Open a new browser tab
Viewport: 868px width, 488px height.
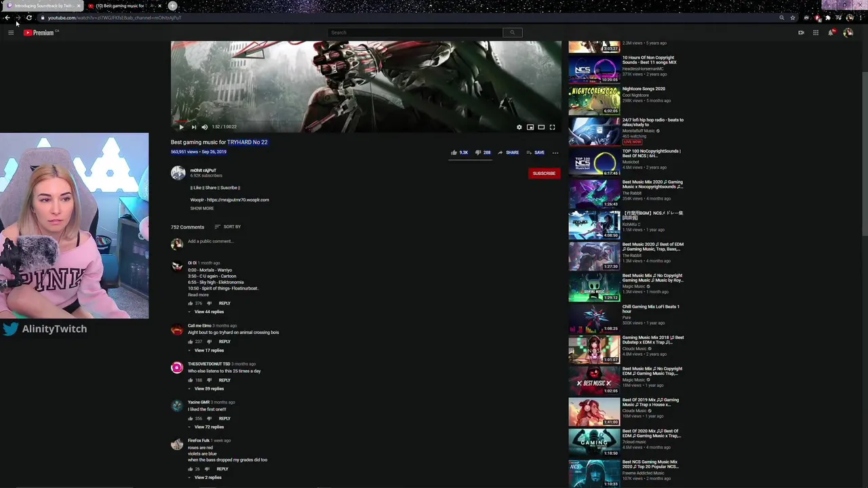pyautogui.click(x=172, y=6)
